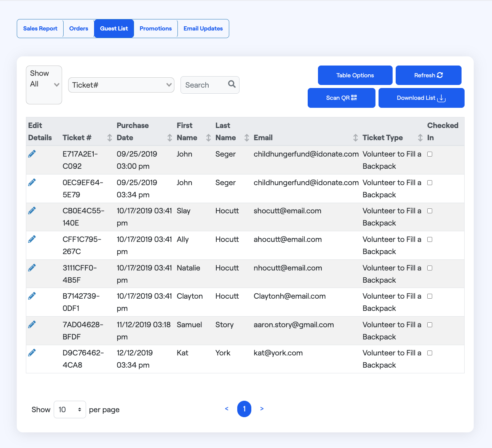The height and width of the screenshot is (448, 492).
Task: Click last name York cell
Action: tap(223, 353)
